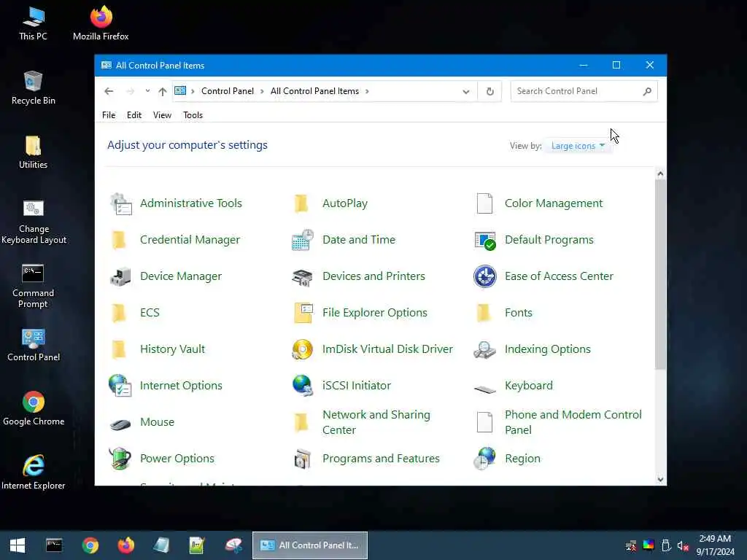Select Mozilla Firefox desktop icon
This screenshot has width=747, height=560.
(101, 23)
